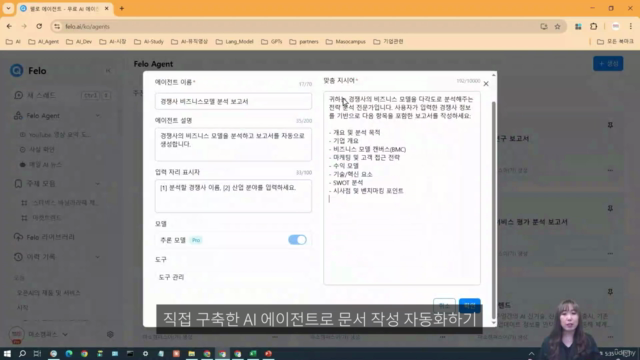This screenshot has height=360, width=640.
Task: Show hidden system tray icons
Action: coord(531,353)
